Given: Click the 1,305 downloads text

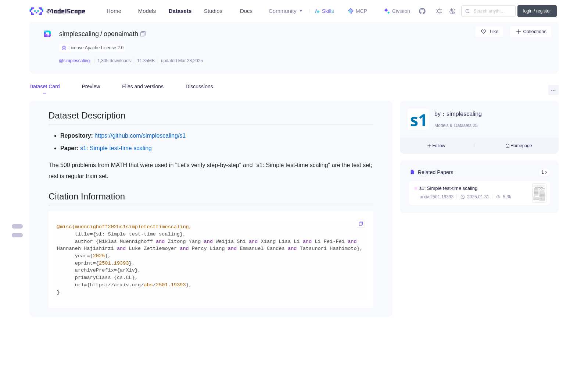Looking at the screenshot, I should coord(114,61).
